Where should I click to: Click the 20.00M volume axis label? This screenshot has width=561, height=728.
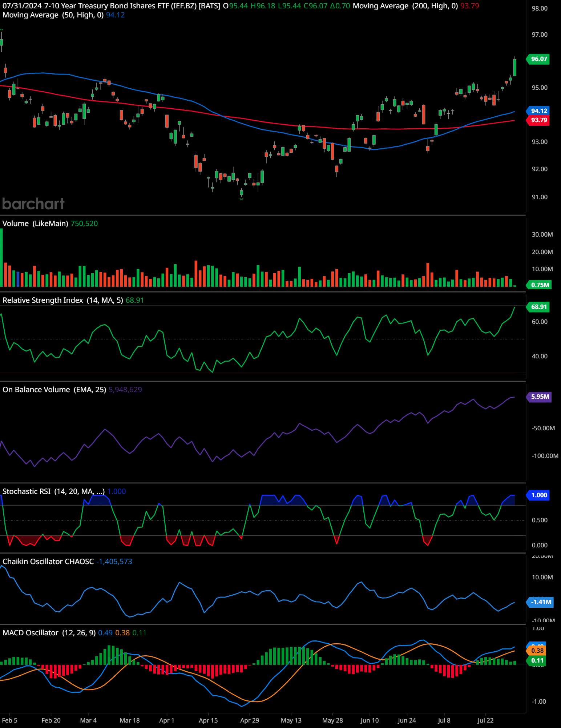point(542,252)
